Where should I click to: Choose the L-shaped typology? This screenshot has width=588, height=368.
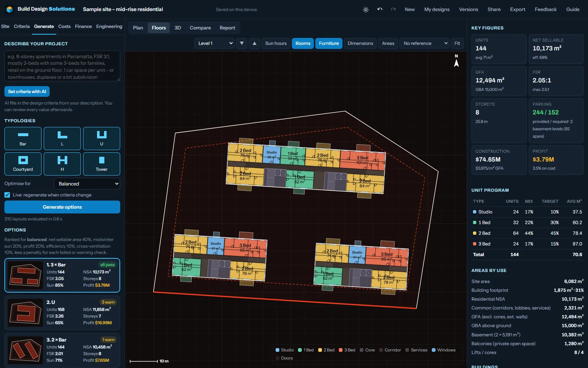click(x=62, y=138)
